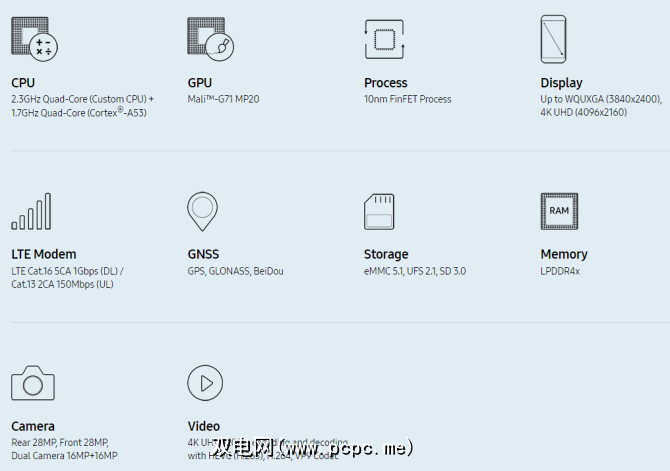The image size is (670, 471).
Task: Select the GNSS heading text
Action: pos(203,254)
